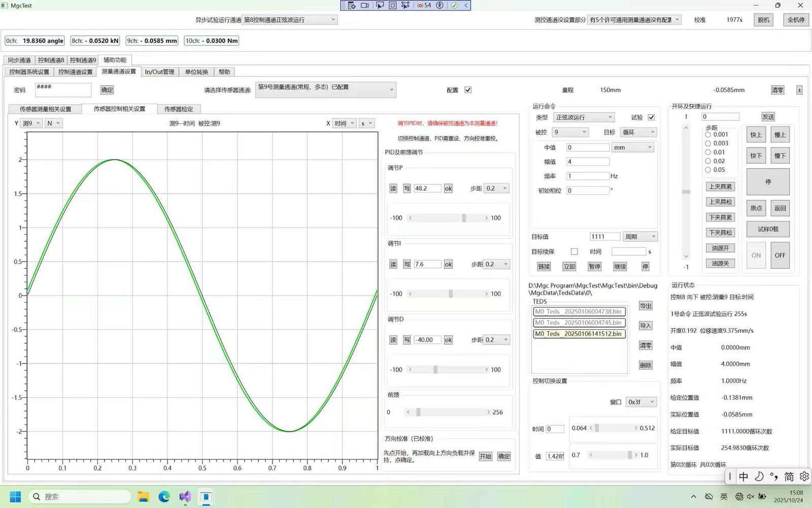The image size is (812, 508).
Task: Switch to the 同步通道 tab
Action: coord(19,60)
